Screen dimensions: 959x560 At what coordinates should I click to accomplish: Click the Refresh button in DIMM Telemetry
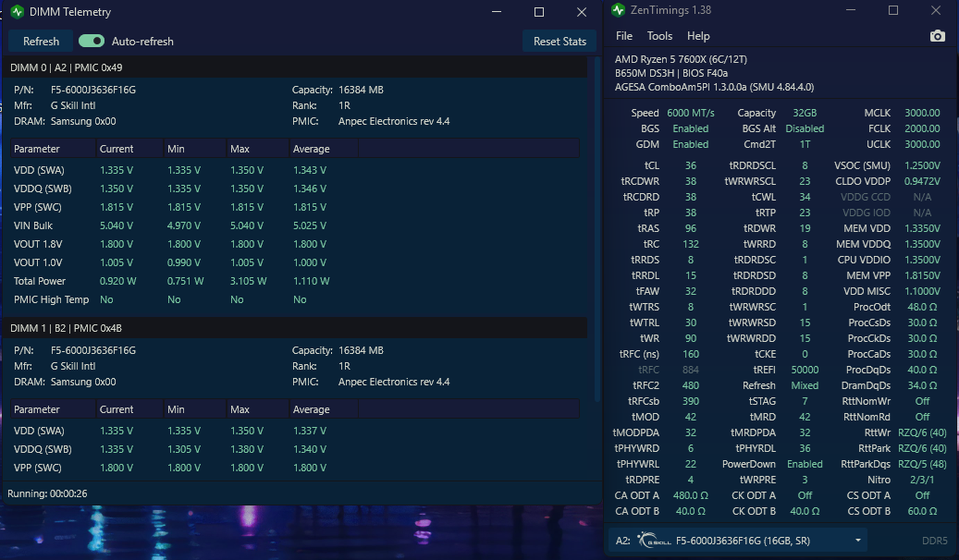click(x=41, y=42)
